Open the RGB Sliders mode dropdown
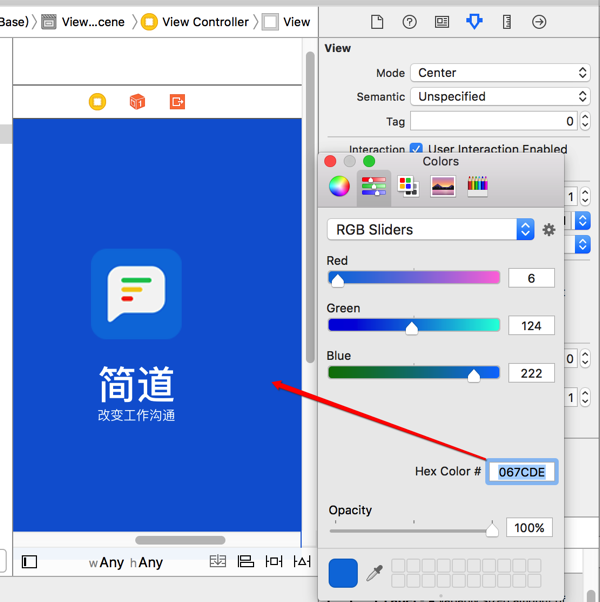600x602 pixels. [430, 230]
